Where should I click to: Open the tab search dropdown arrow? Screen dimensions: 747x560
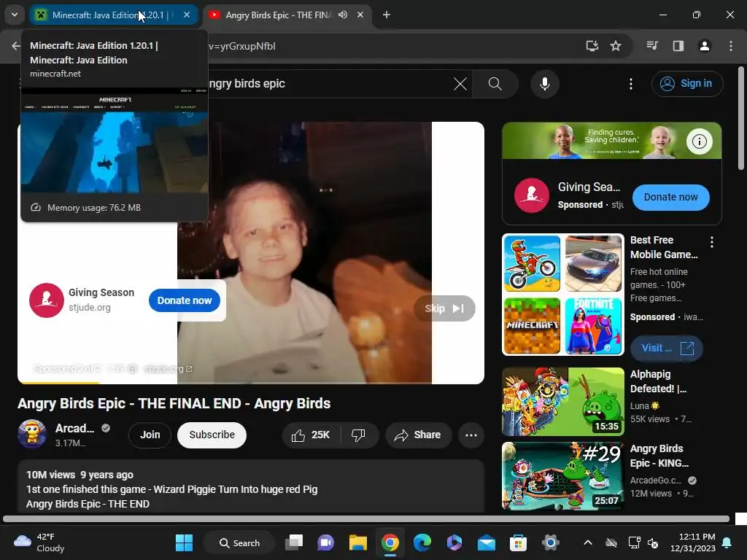click(15, 15)
